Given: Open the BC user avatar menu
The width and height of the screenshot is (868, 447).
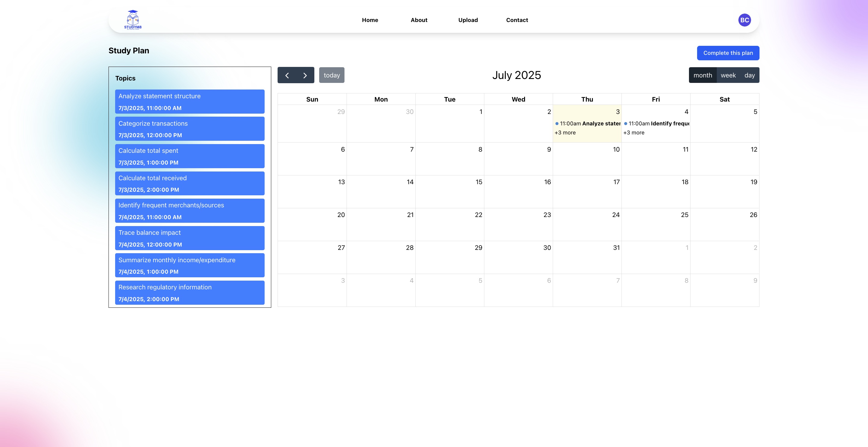Looking at the screenshot, I should [744, 20].
